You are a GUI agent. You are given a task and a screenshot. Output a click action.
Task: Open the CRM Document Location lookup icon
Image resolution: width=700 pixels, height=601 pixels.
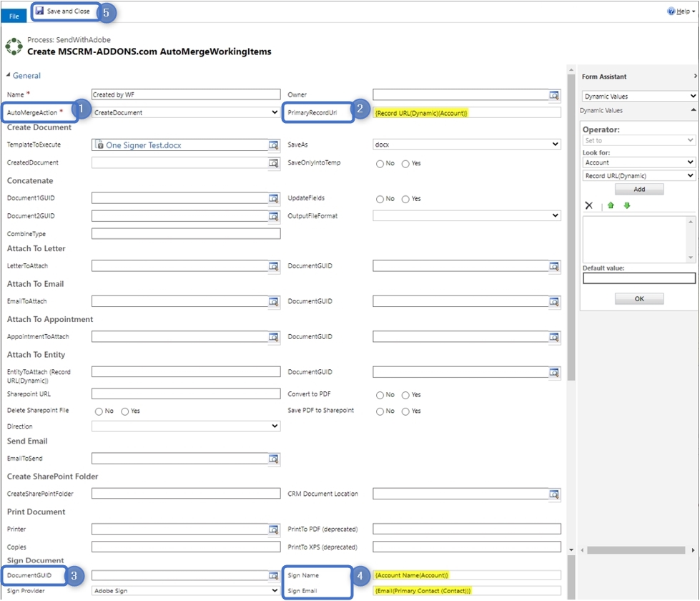point(554,494)
